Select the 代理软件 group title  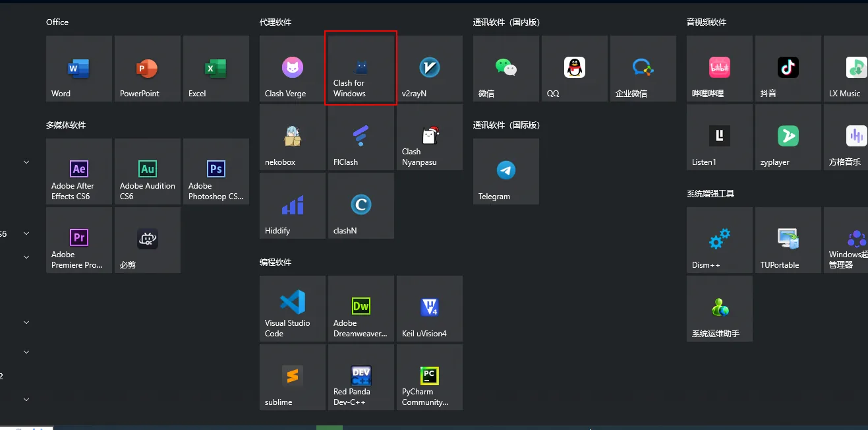275,22
